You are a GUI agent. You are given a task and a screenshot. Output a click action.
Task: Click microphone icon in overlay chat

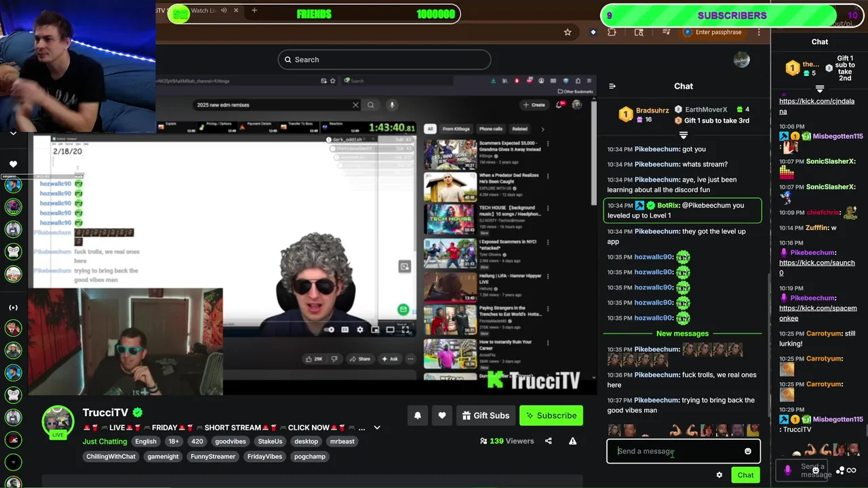(787, 470)
